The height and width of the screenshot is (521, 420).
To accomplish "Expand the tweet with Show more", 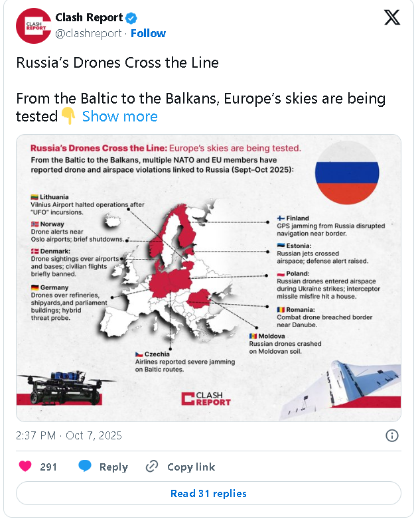I will (120, 117).
